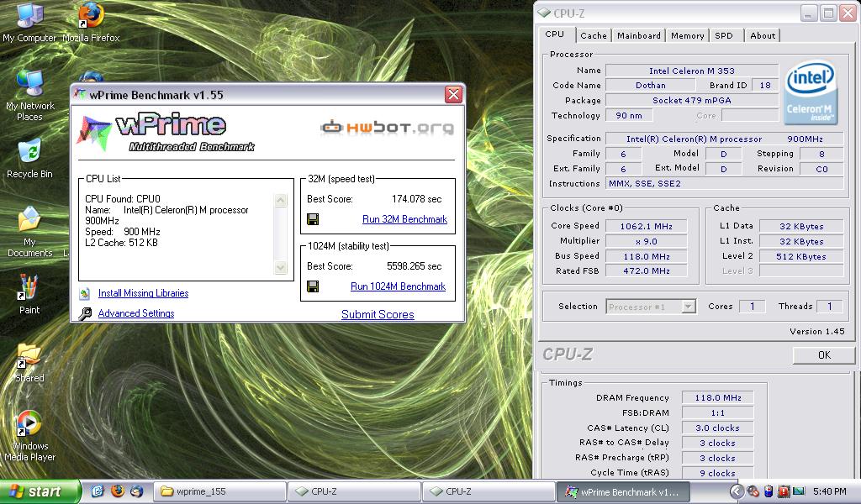
Task: Click the Intel Celeron M logo
Action: (x=811, y=92)
